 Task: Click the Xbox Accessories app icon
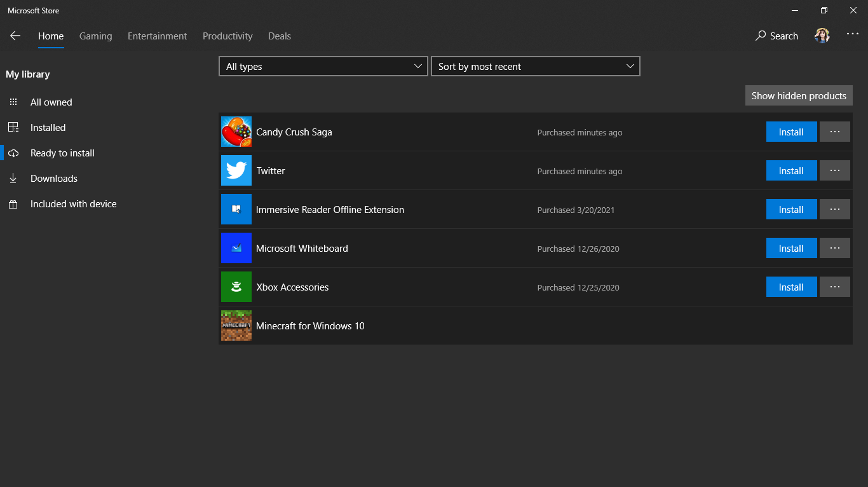236,287
